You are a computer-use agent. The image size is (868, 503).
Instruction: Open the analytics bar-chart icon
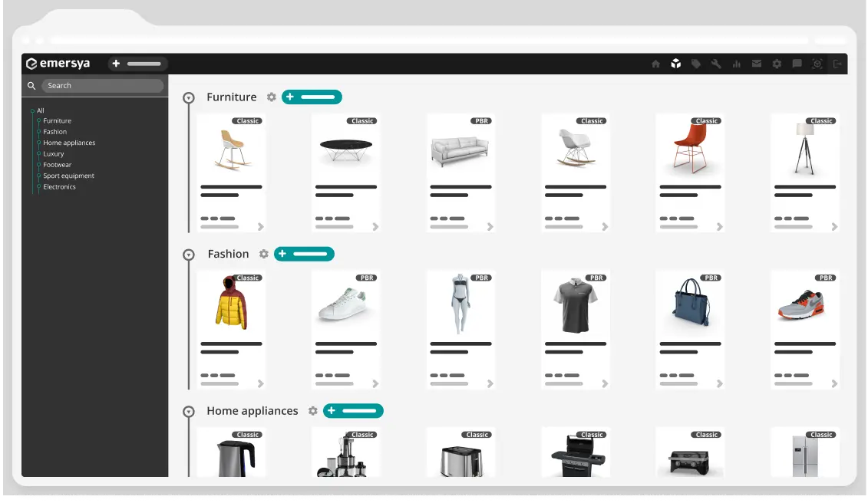point(737,64)
